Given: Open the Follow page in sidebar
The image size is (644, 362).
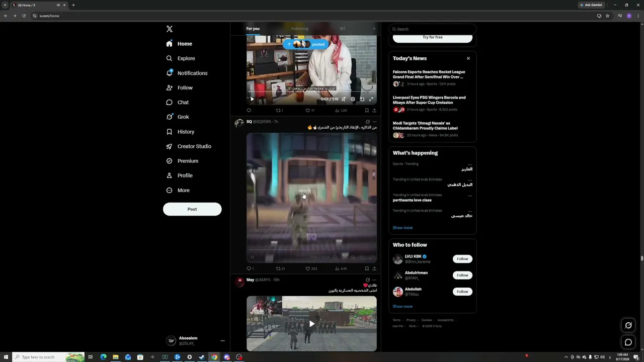Looking at the screenshot, I should [x=180, y=87].
